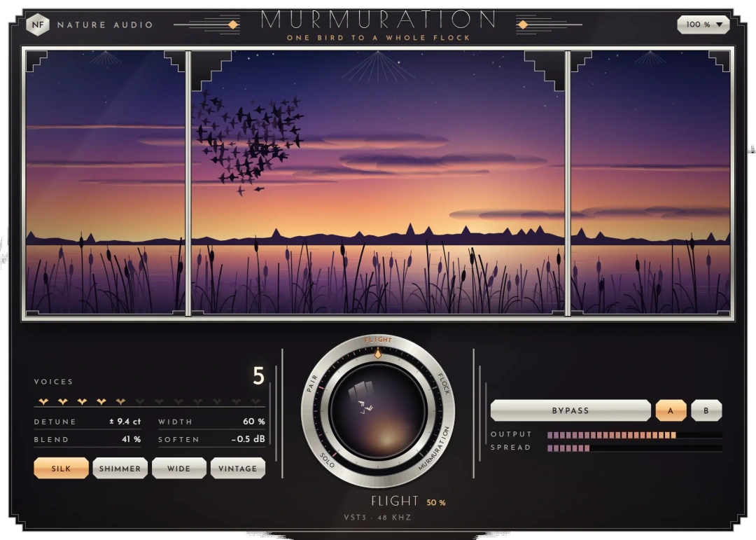The width and height of the screenshot is (756, 540).
Task: Click the tagline One Bird to a Whole Flock
Action: coord(379,38)
